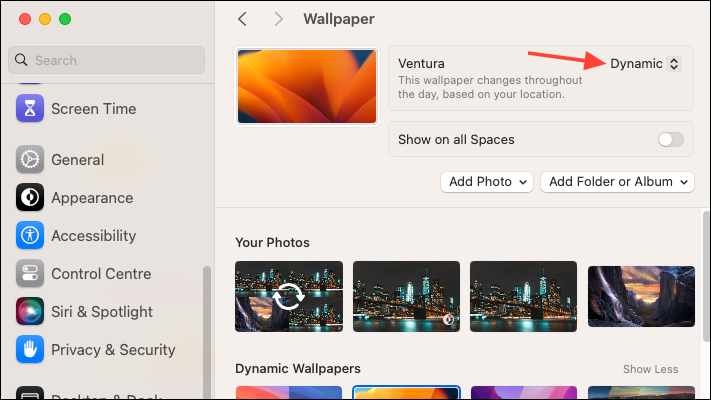The width and height of the screenshot is (711, 400).
Task: Click the yellow minimize window button
Action: pyautogui.click(x=45, y=19)
